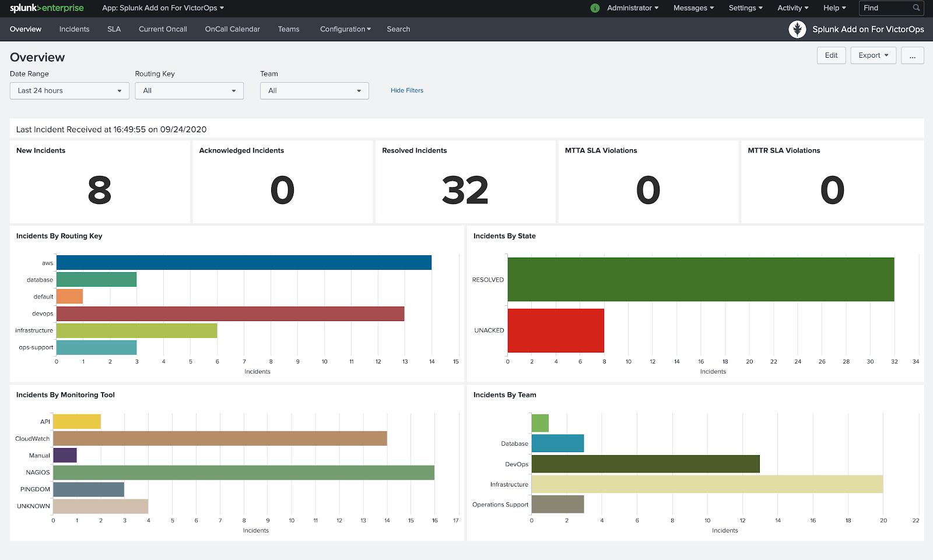Go to Current Oncall tab
This screenshot has width=933, height=560.
[x=163, y=29]
